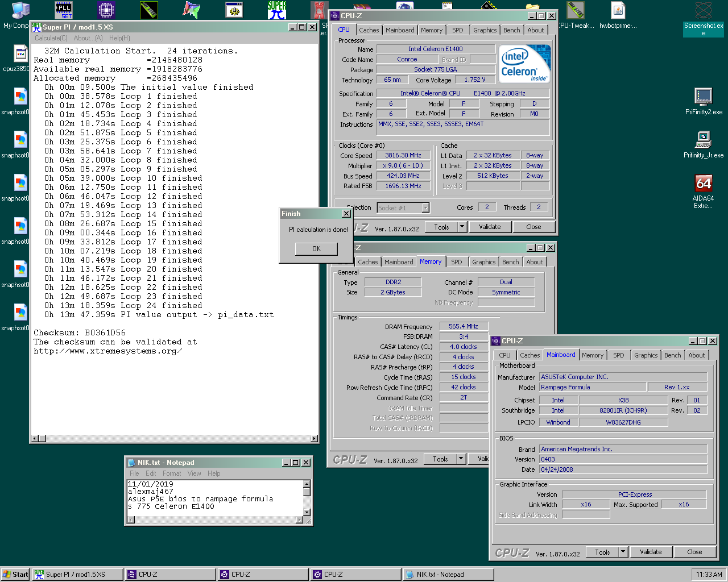Select About tab in the CPU-Z Mainboard window

(696, 355)
